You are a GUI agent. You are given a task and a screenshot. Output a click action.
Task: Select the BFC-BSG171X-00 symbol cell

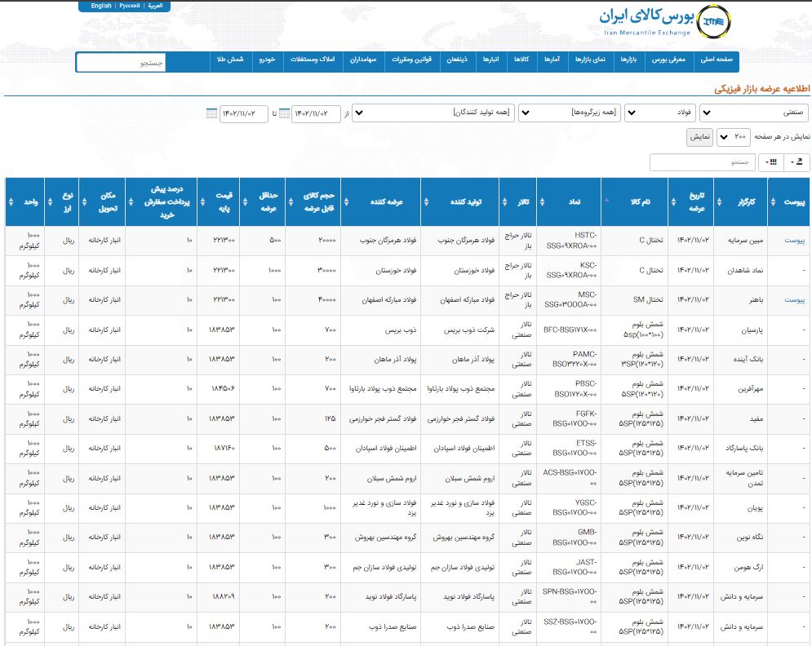570,330
